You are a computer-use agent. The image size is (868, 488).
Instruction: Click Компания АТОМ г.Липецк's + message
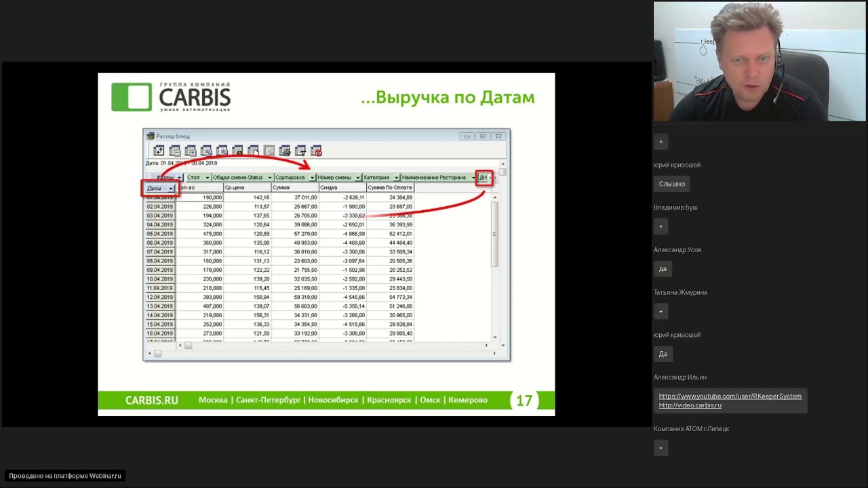click(x=661, y=447)
